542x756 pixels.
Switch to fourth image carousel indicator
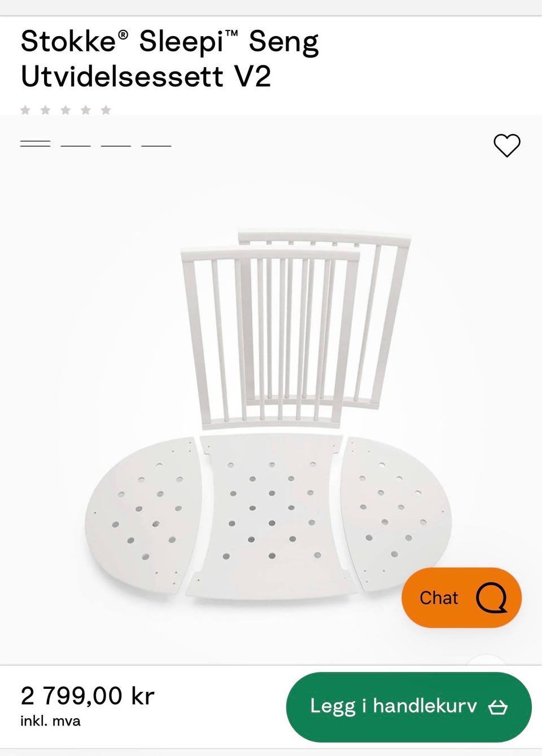[156, 146]
